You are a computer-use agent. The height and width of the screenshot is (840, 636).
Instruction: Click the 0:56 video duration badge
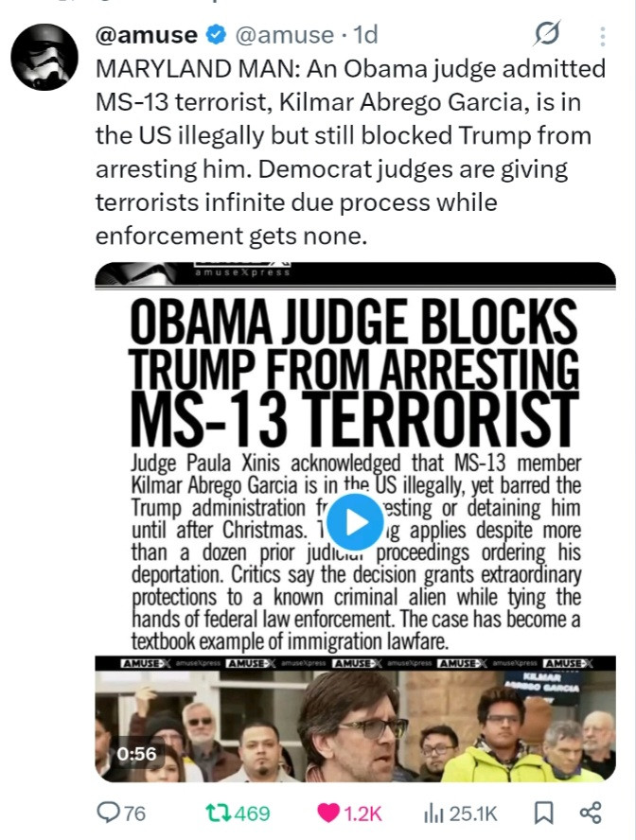136,754
